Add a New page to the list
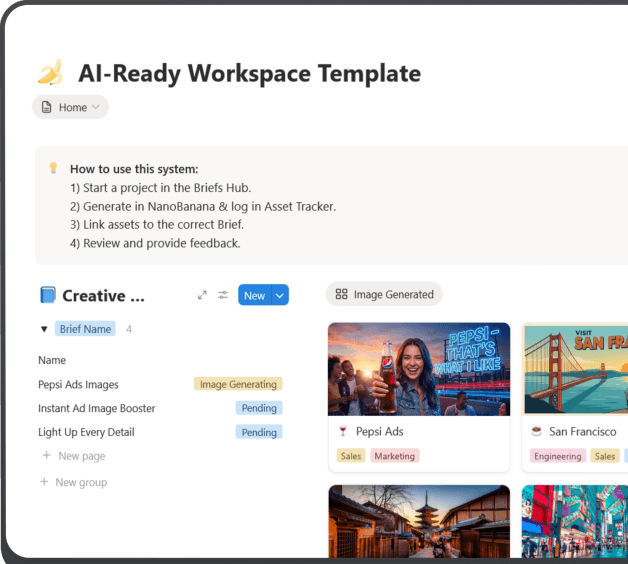This screenshot has height=564, width=628. pos(74,456)
